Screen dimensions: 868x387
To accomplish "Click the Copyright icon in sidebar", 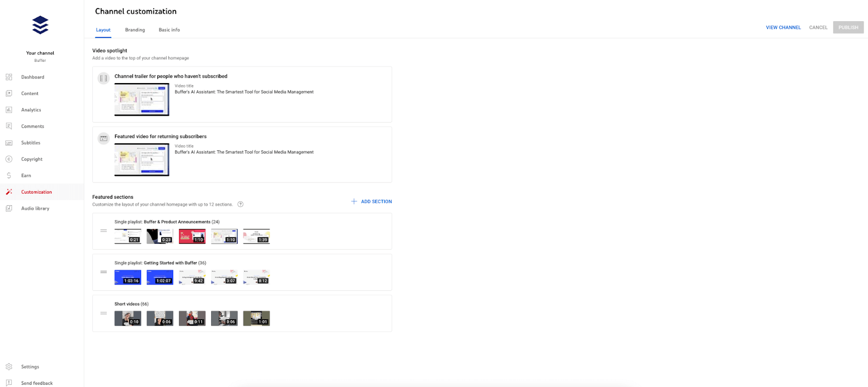I will [9, 159].
